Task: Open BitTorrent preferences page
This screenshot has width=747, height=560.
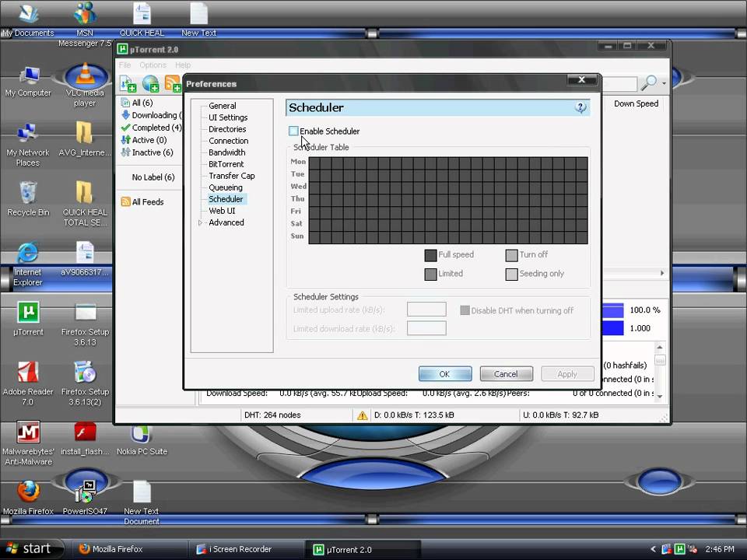Action: click(x=226, y=164)
